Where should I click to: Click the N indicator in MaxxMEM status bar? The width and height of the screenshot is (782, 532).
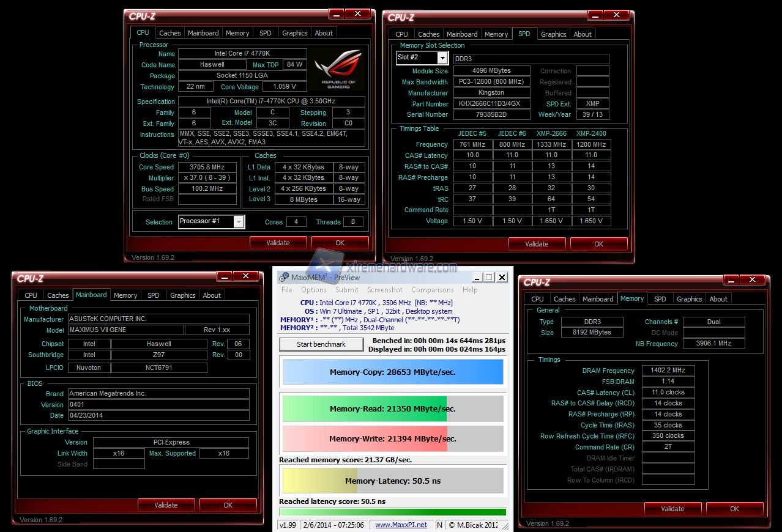440,525
